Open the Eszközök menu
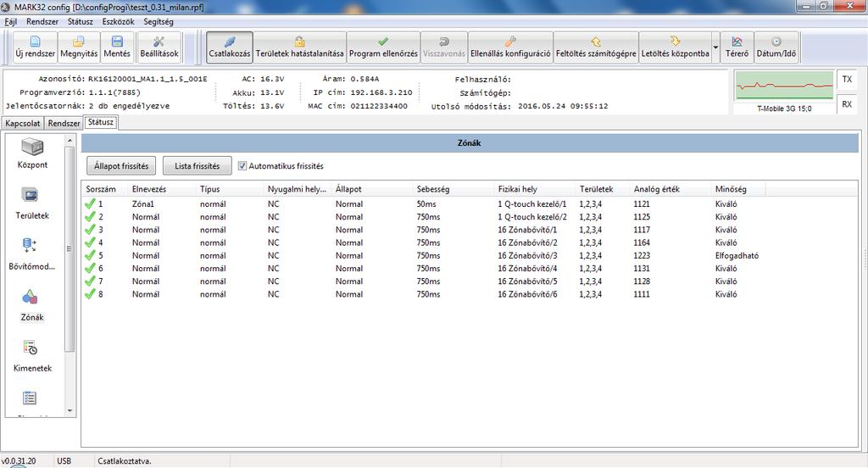 point(118,21)
